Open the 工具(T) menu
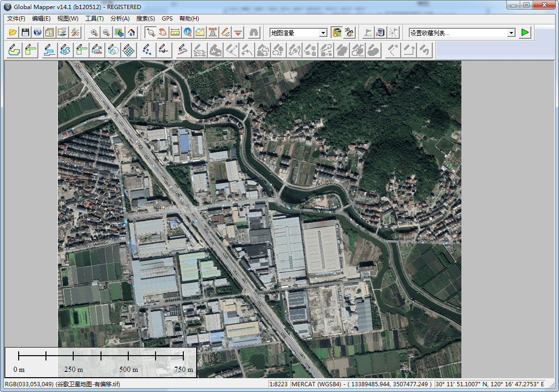This screenshot has width=559, height=392. pos(94,19)
